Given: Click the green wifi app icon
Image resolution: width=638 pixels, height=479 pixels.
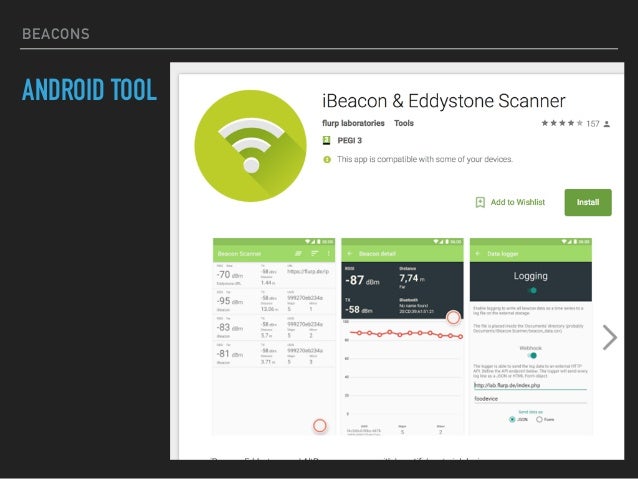Looking at the screenshot, I should [251, 146].
